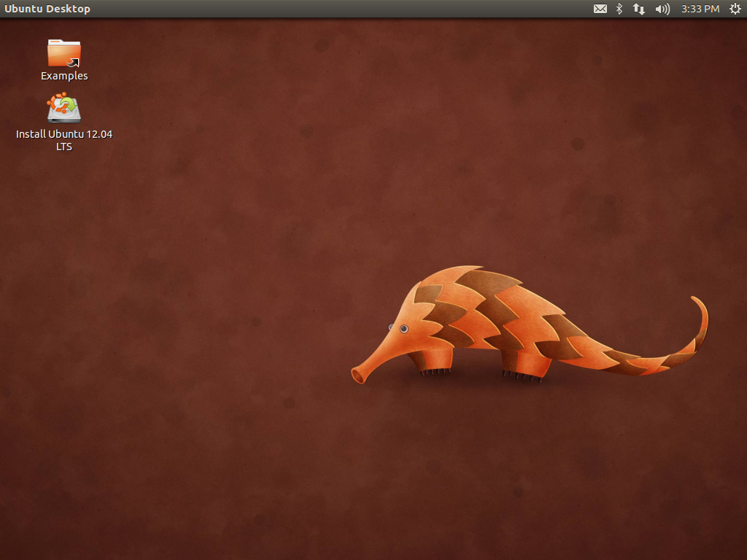
Task: Open the clock dropdown from 3:33 PM
Action: pos(699,9)
